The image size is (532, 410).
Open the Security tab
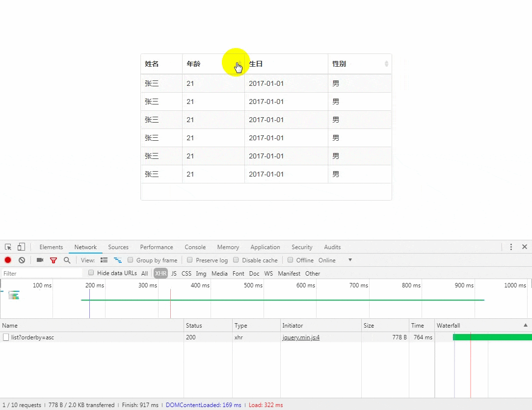click(302, 247)
